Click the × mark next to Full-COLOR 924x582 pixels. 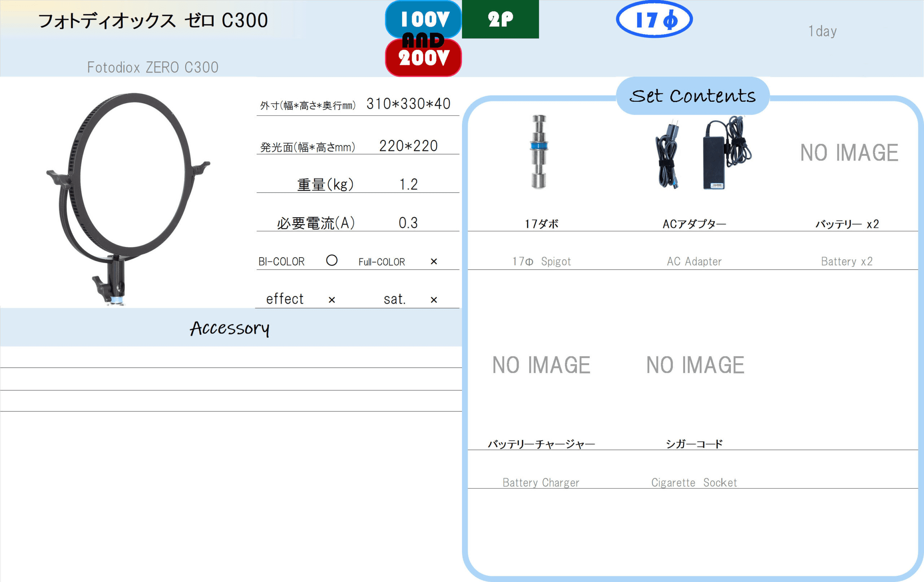click(433, 261)
